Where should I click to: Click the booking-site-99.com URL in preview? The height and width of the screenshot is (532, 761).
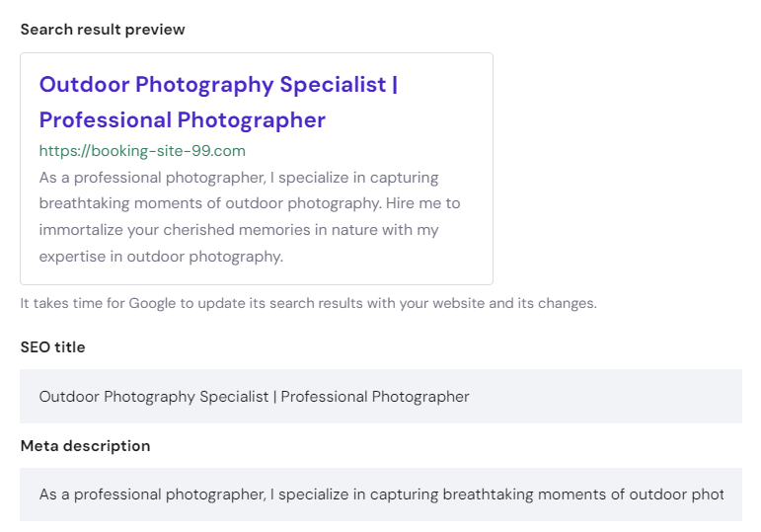point(142,151)
